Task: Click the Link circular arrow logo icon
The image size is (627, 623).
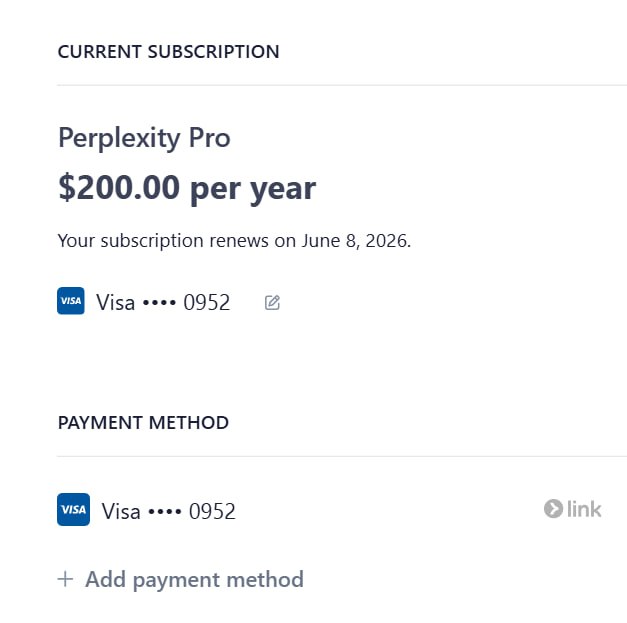Action: click(553, 509)
